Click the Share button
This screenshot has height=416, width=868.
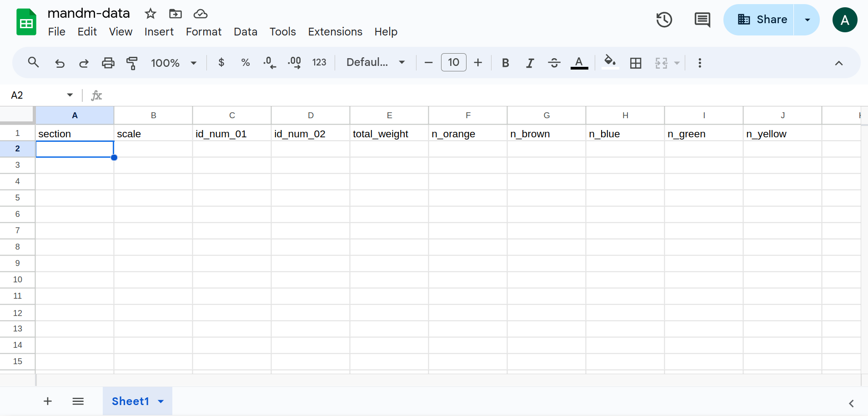tap(762, 20)
